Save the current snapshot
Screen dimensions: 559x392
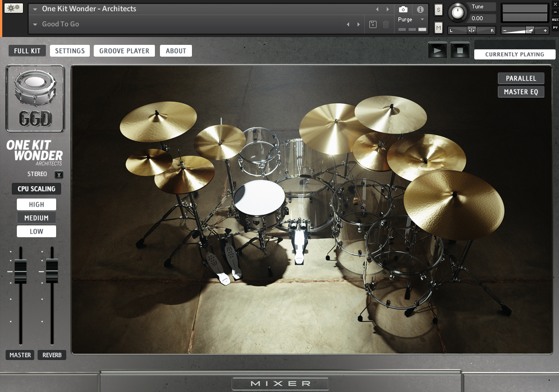tap(373, 24)
